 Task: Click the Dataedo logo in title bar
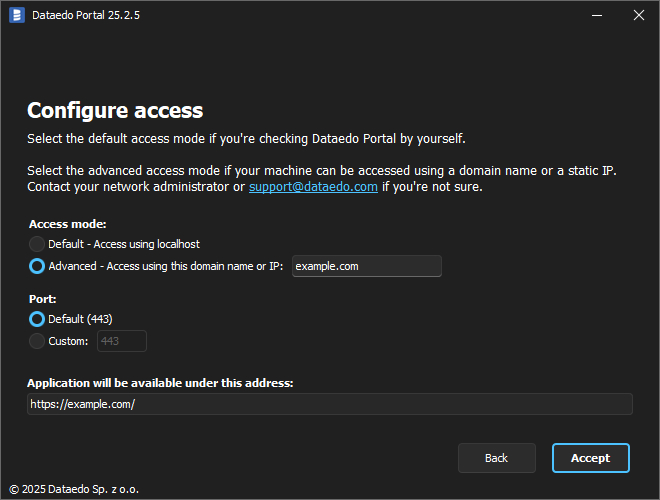coord(16,15)
